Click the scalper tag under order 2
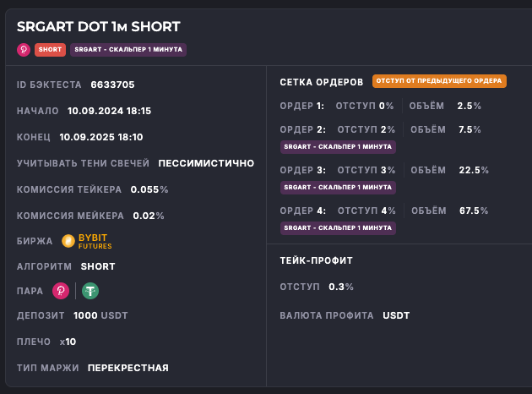Screen dimensions: 532x394 (x=338, y=146)
